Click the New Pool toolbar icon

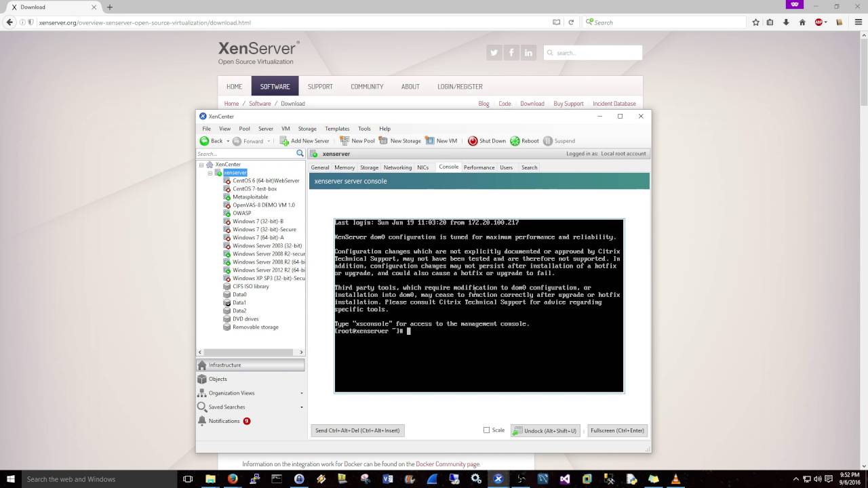pyautogui.click(x=344, y=141)
